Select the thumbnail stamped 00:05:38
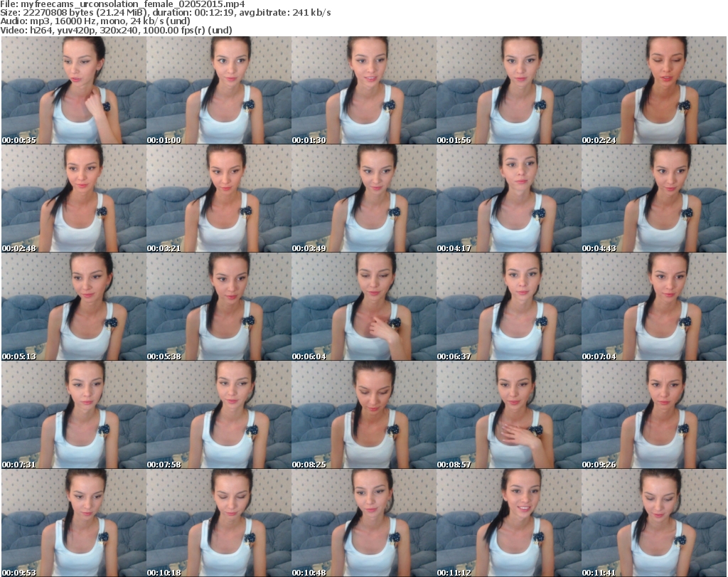 219,307
